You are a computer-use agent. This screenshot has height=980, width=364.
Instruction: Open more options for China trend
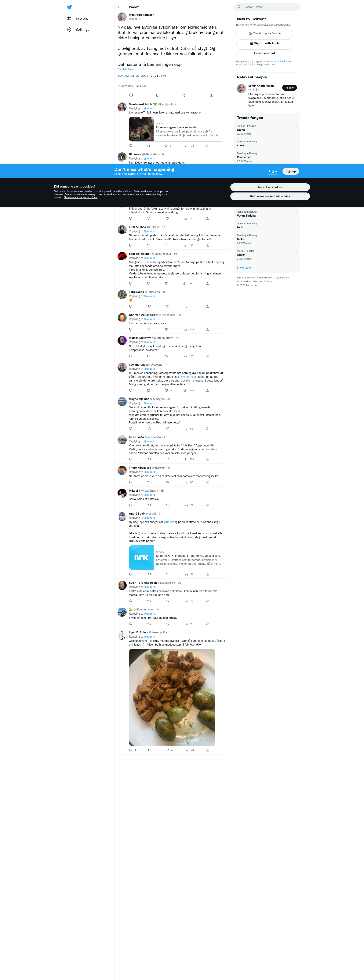[x=295, y=127]
